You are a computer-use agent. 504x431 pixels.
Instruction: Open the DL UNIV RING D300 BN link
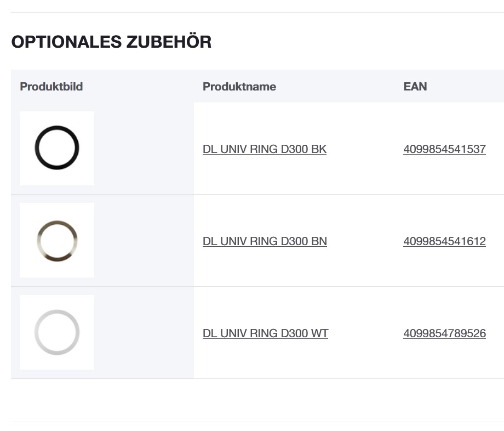[x=265, y=241]
